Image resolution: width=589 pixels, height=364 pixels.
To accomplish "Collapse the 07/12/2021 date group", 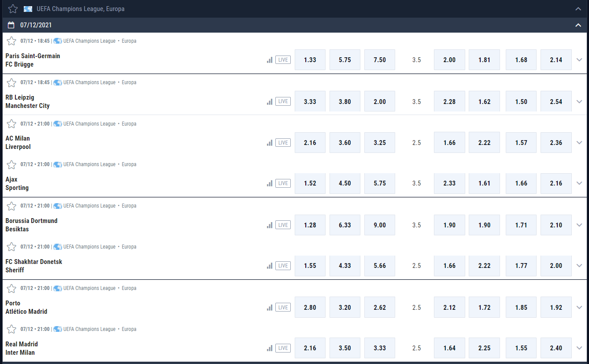I will coord(578,25).
